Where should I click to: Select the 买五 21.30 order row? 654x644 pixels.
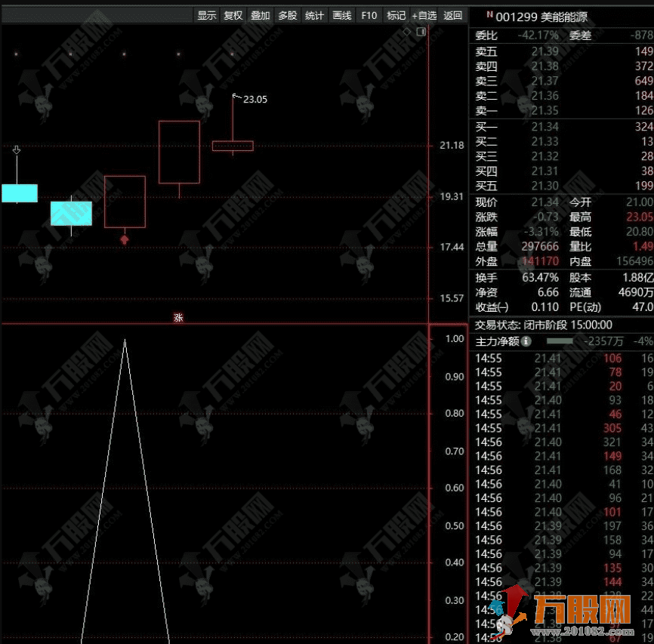564,186
